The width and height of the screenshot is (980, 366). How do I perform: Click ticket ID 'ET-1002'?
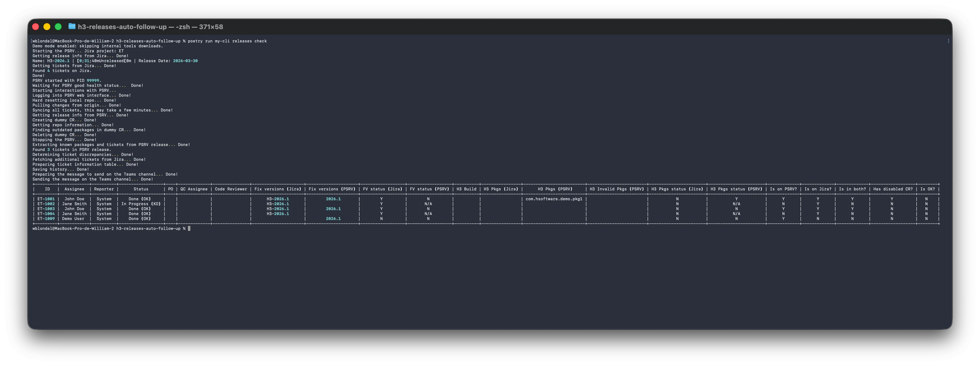46,204
